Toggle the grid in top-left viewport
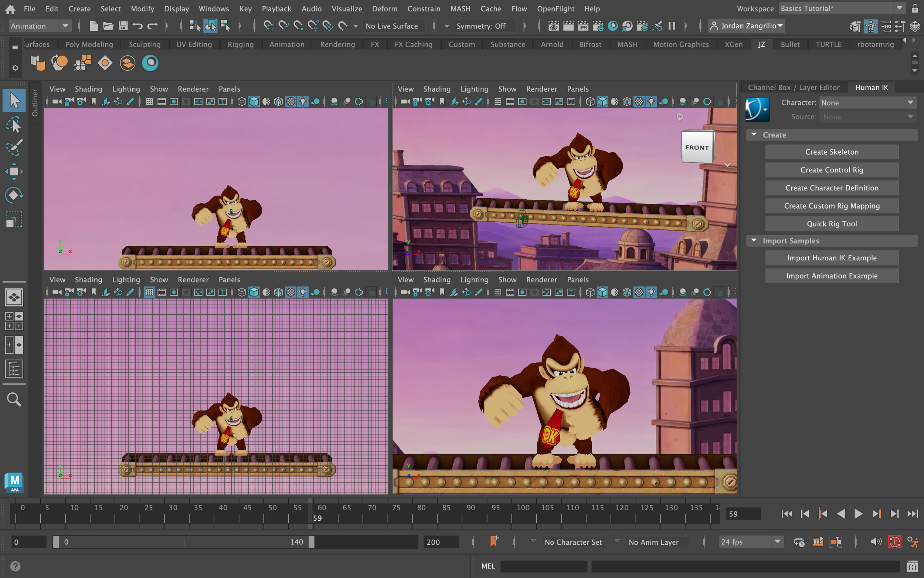This screenshot has height=578, width=924. coord(149,102)
